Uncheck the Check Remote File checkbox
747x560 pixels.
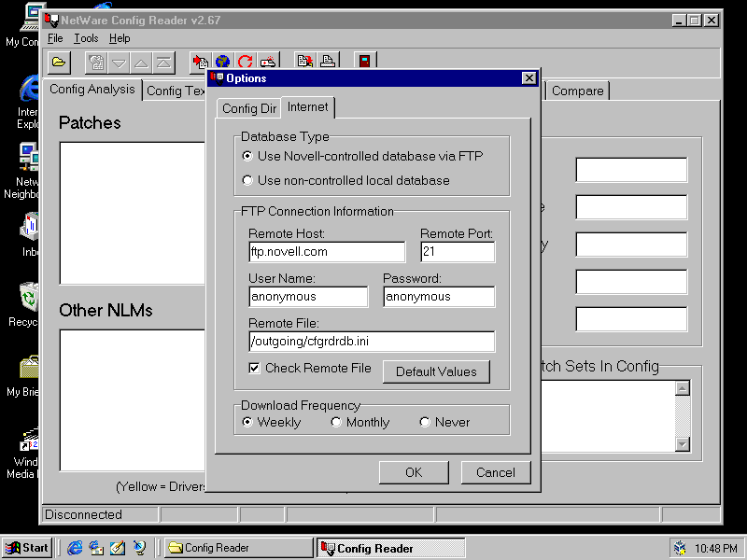[x=254, y=368]
